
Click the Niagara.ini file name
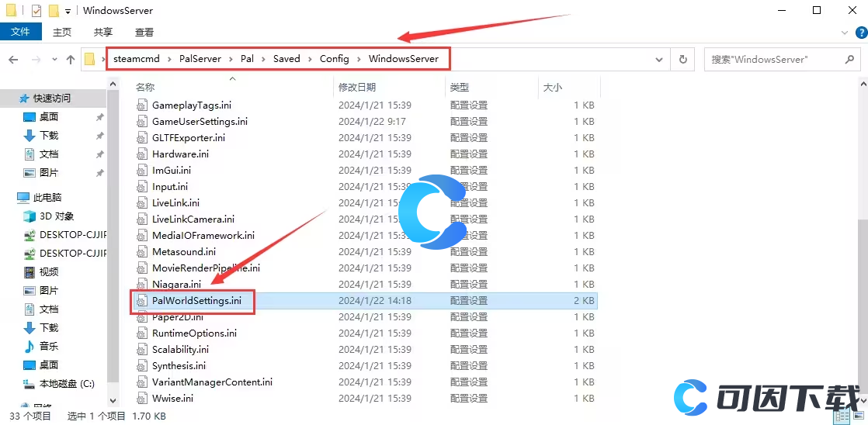[x=176, y=284]
